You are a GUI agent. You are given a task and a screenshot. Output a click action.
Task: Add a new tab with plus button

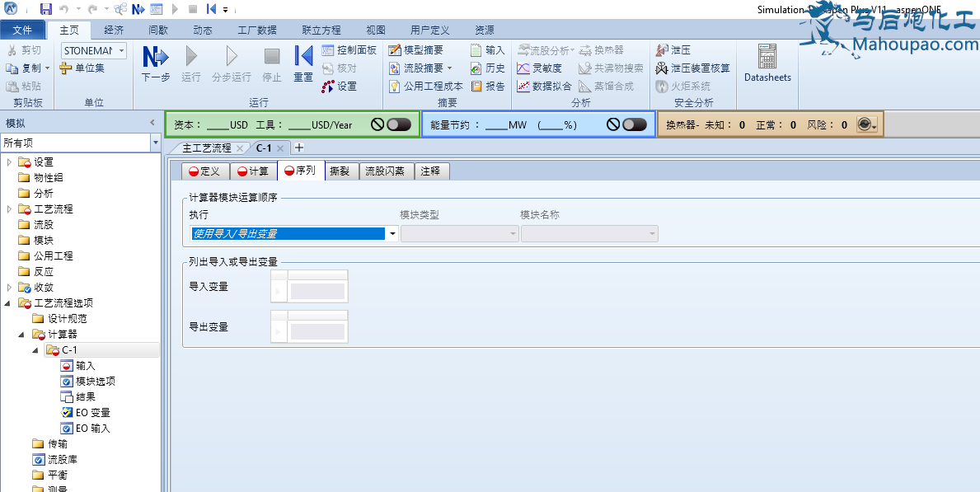tap(299, 148)
